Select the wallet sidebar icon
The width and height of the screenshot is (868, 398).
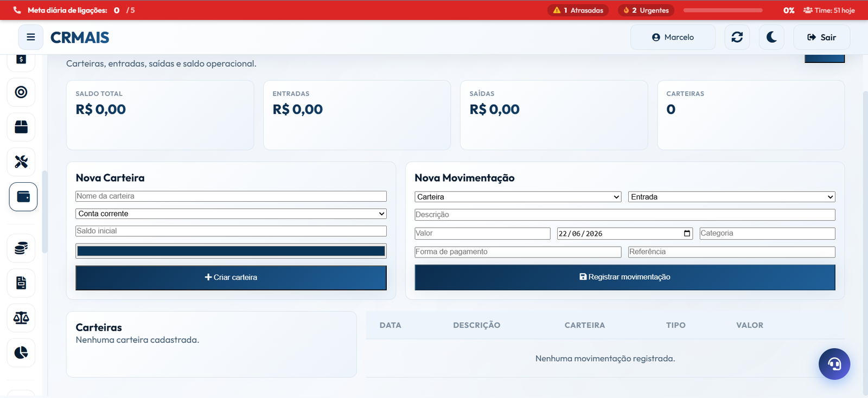click(23, 196)
